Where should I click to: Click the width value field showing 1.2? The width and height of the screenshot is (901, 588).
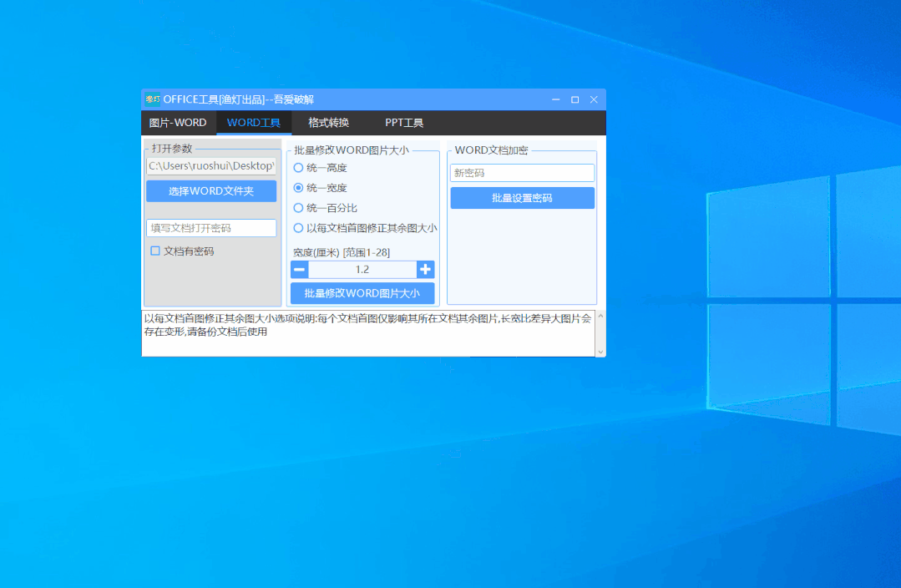pos(362,270)
